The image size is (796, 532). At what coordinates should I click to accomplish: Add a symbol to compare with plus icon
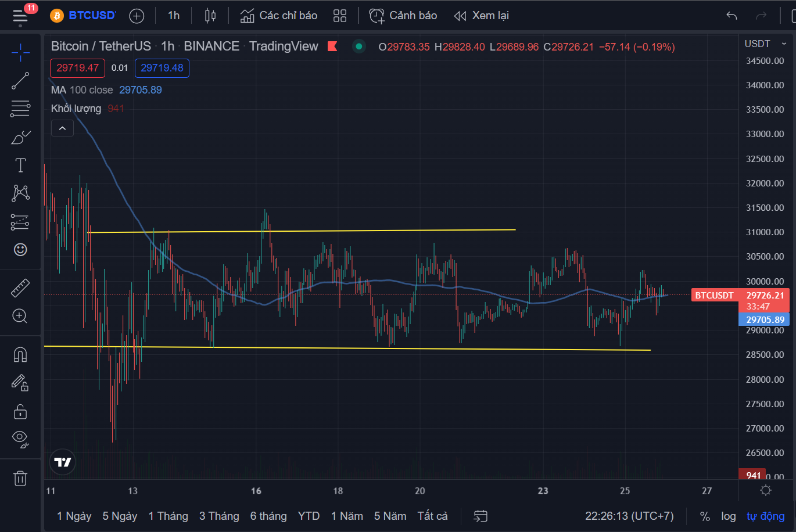137,16
